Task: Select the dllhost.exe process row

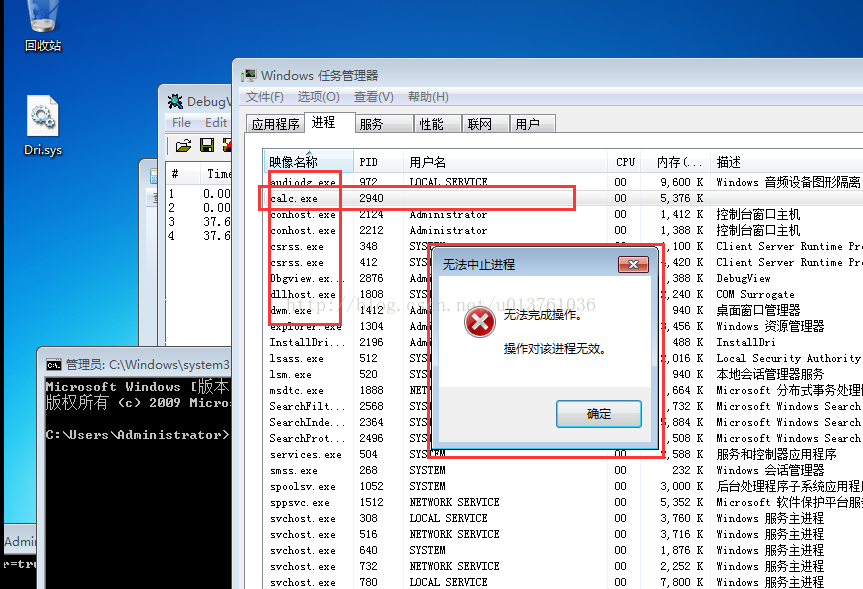Action: click(562, 294)
